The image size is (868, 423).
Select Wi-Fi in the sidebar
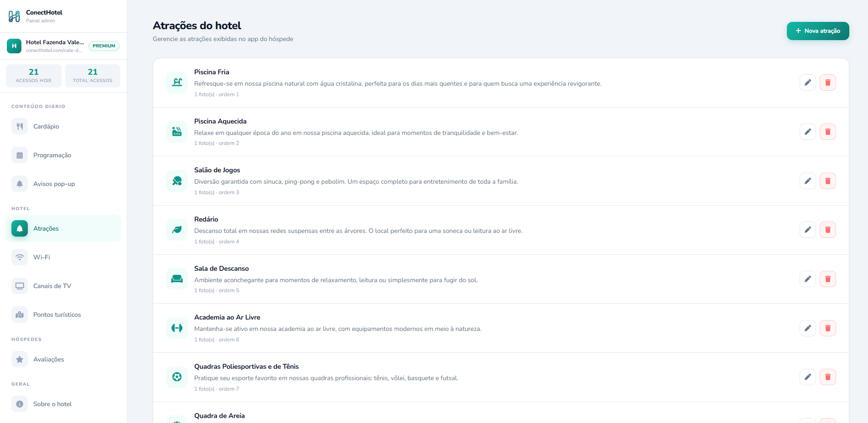pyautogui.click(x=63, y=257)
